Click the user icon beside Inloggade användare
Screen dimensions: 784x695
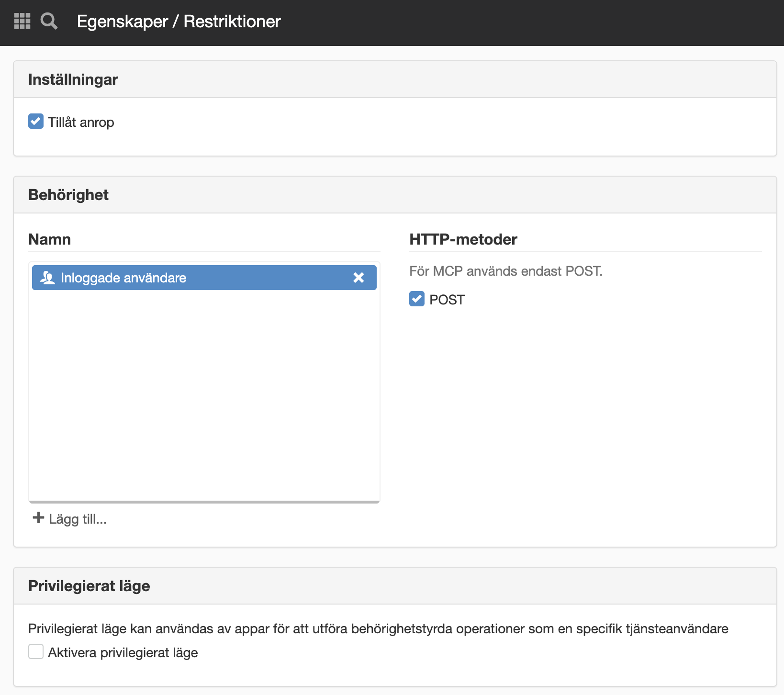click(x=47, y=278)
